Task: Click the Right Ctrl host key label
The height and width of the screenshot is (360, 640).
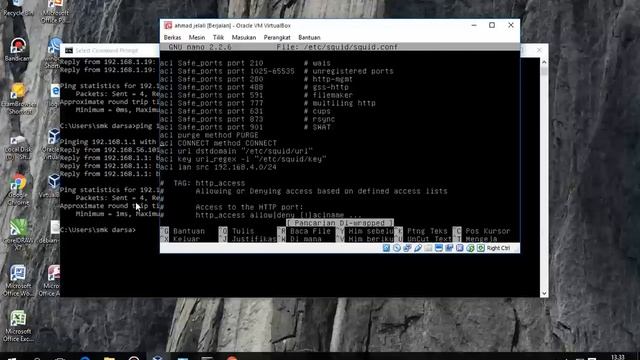Action: point(498,248)
